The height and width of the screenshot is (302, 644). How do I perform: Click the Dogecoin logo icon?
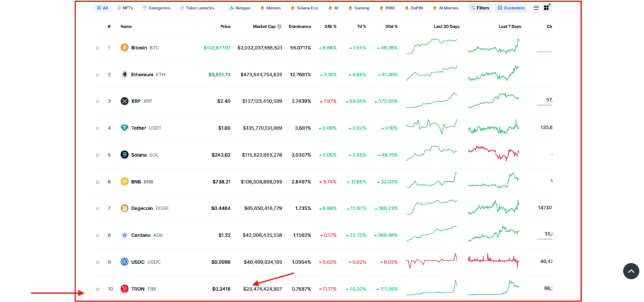[x=125, y=208]
